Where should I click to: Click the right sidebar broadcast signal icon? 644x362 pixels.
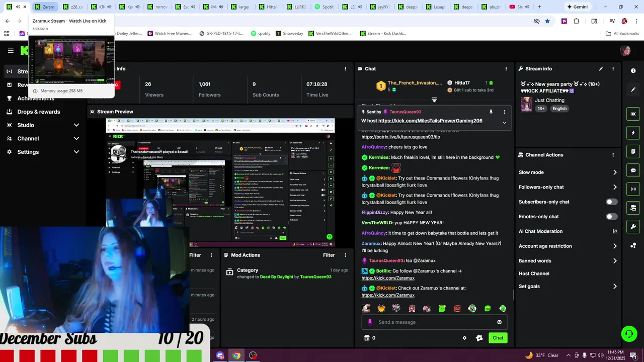[633, 189]
